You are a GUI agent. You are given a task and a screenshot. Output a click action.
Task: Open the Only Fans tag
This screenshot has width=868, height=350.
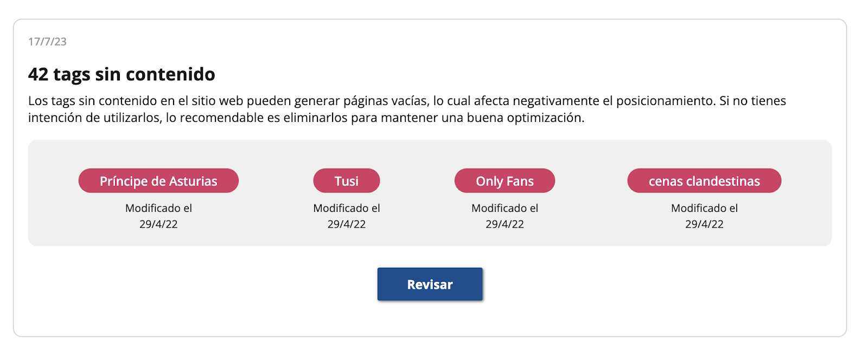[505, 181]
